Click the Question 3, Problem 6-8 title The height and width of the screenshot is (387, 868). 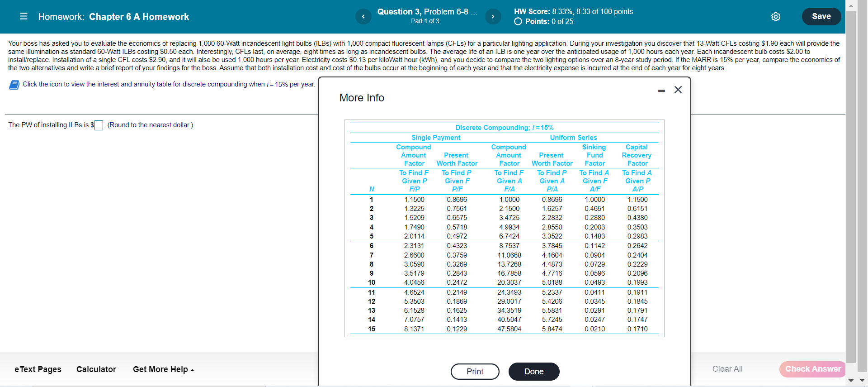click(x=427, y=12)
